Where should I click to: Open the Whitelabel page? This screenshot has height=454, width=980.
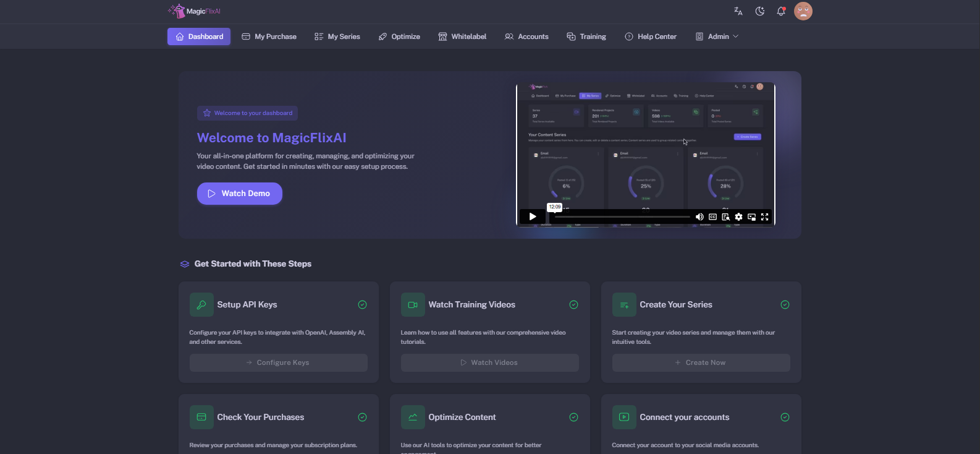click(x=462, y=36)
